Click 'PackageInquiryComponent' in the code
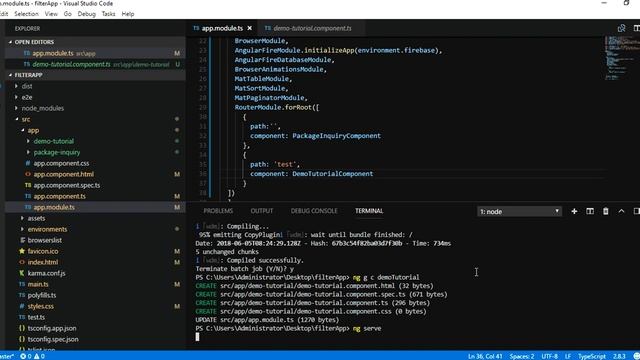The width and height of the screenshot is (640, 360). (336, 136)
